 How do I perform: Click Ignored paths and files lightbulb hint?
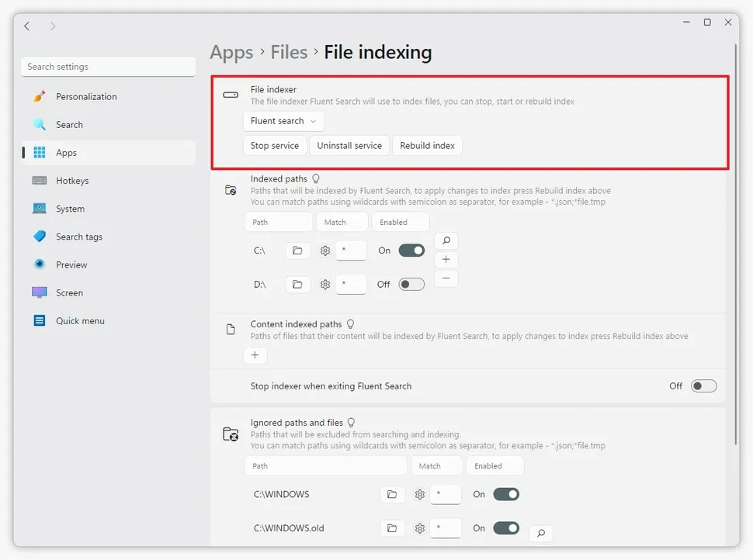(351, 423)
